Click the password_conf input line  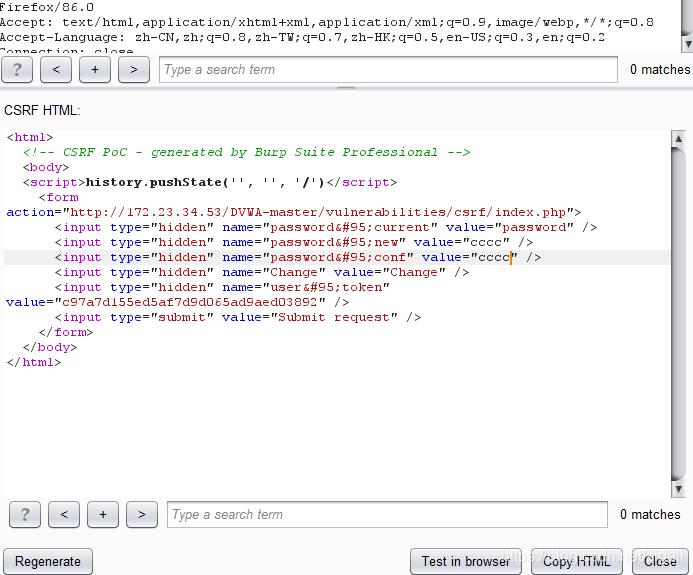click(298, 257)
